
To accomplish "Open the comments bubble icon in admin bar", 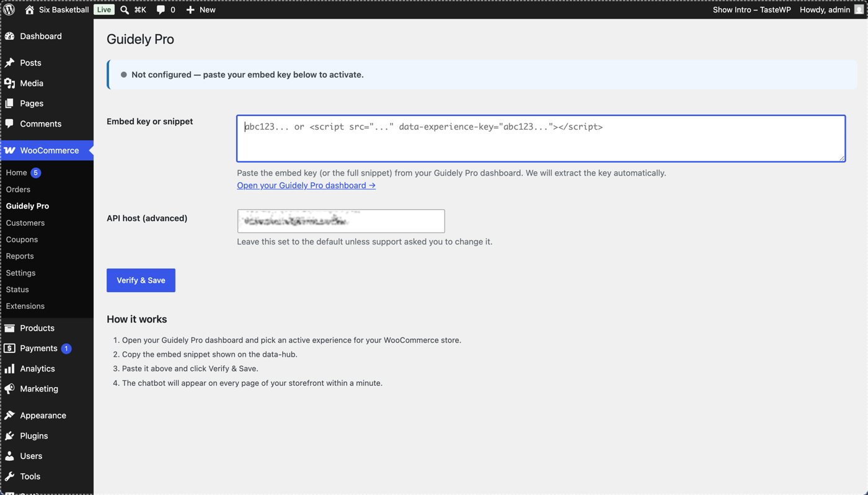I will 161,9.
